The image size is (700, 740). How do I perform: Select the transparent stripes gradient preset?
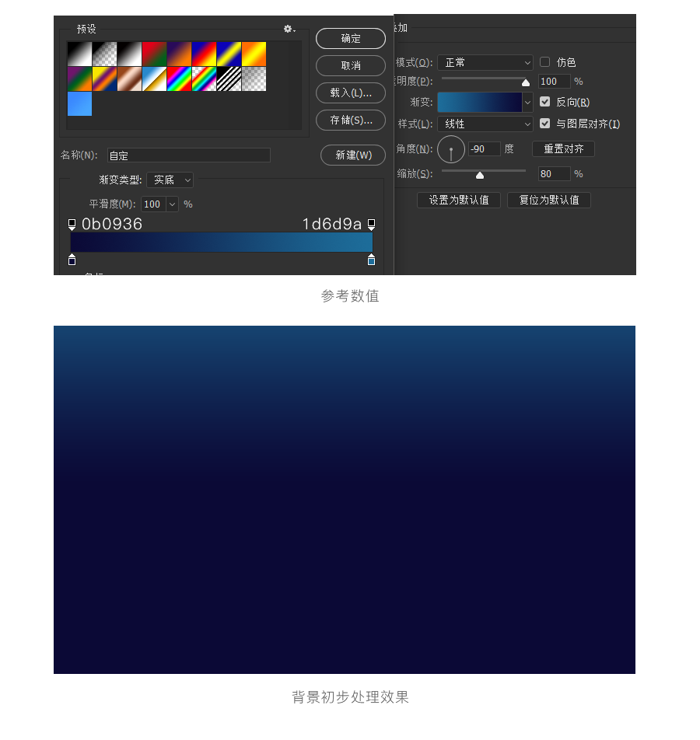click(x=229, y=79)
